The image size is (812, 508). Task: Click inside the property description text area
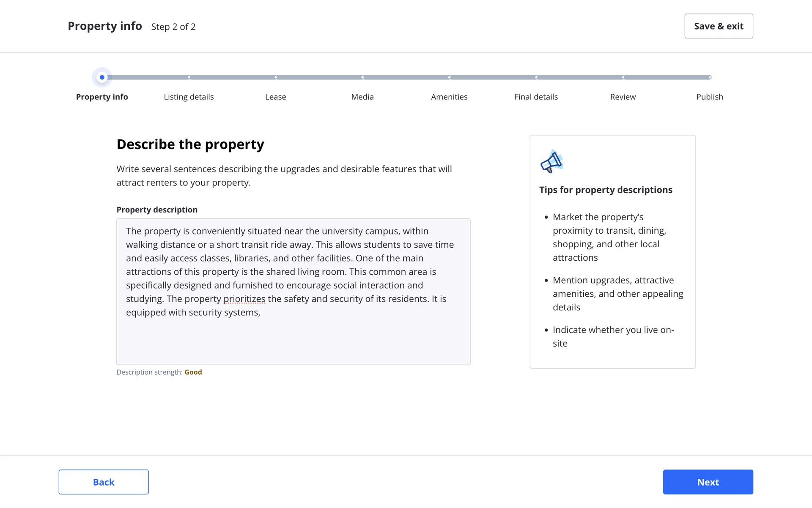coord(293,339)
